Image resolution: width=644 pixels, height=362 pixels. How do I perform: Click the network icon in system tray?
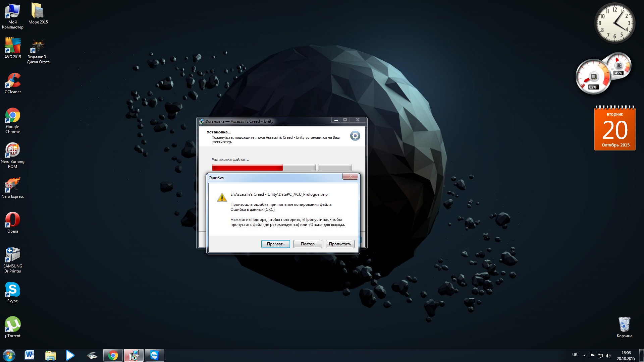coord(600,356)
